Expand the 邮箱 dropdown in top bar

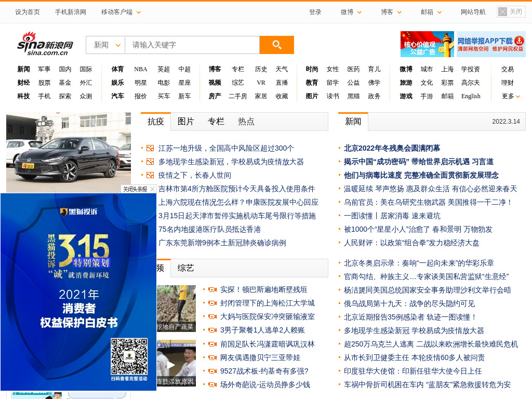click(431, 12)
